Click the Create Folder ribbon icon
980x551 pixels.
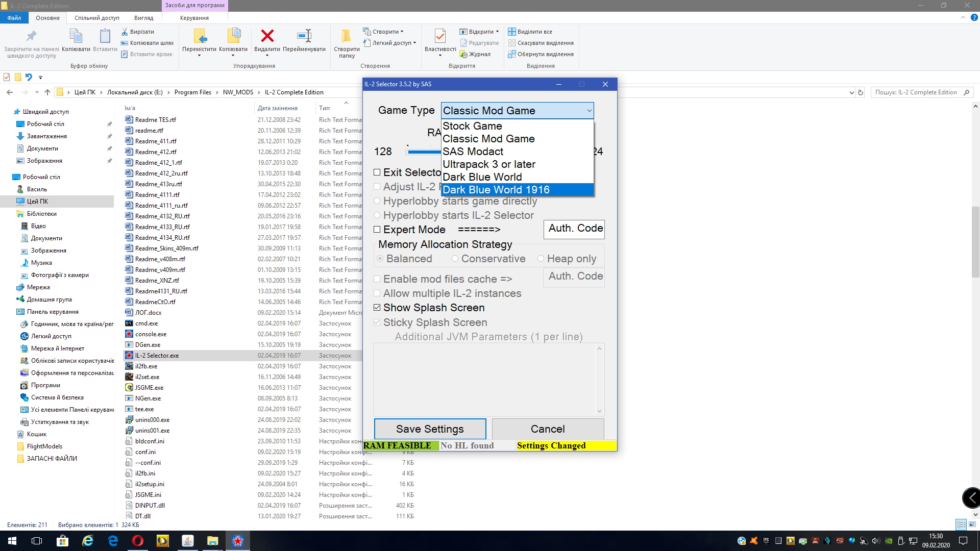click(347, 37)
